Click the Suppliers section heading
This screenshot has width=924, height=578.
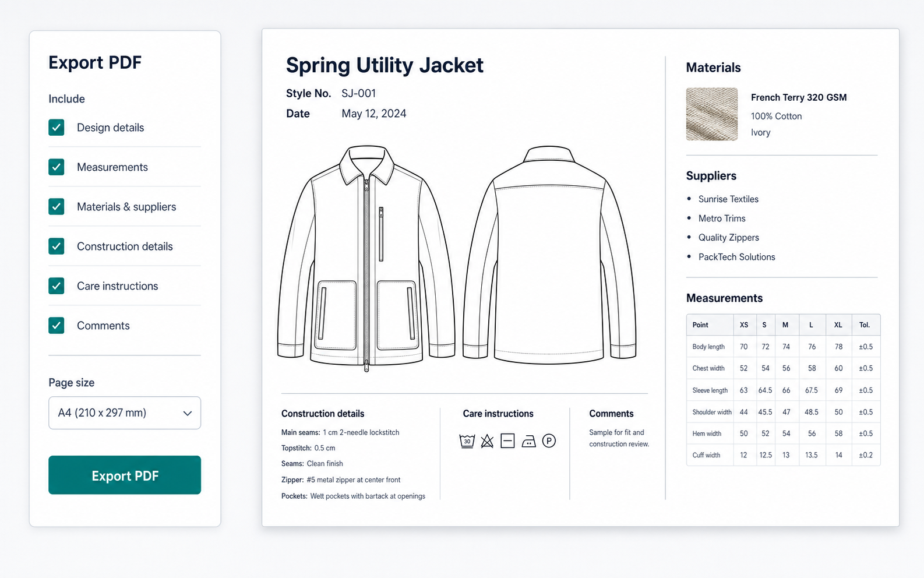tap(711, 176)
